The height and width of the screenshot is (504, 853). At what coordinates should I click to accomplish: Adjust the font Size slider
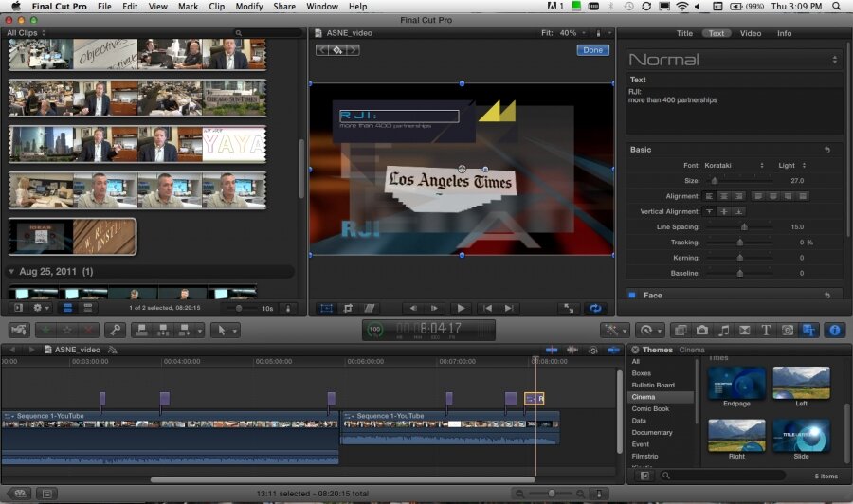tap(715, 181)
